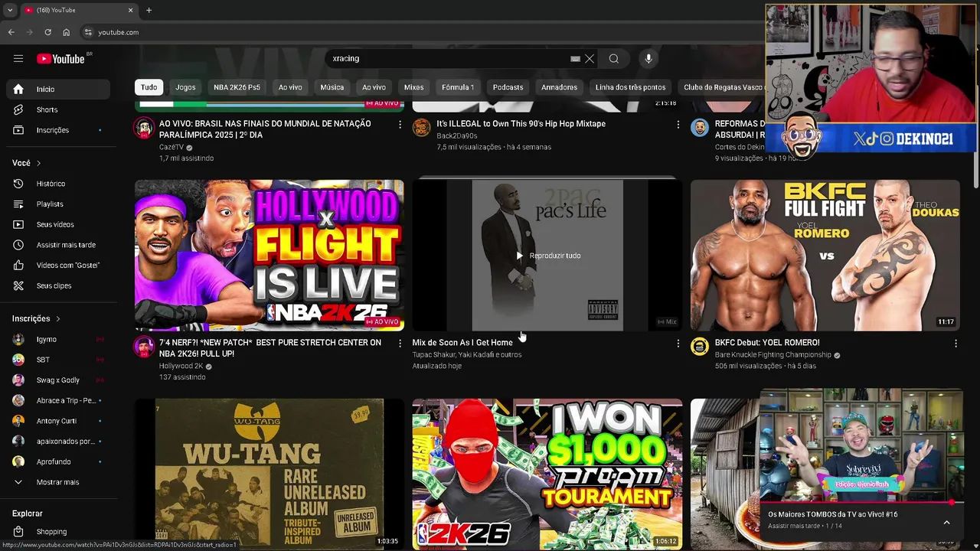Image resolution: width=980 pixels, height=551 pixels.
Task: Open Seus vídeos in sidebar
Action: 58,224
